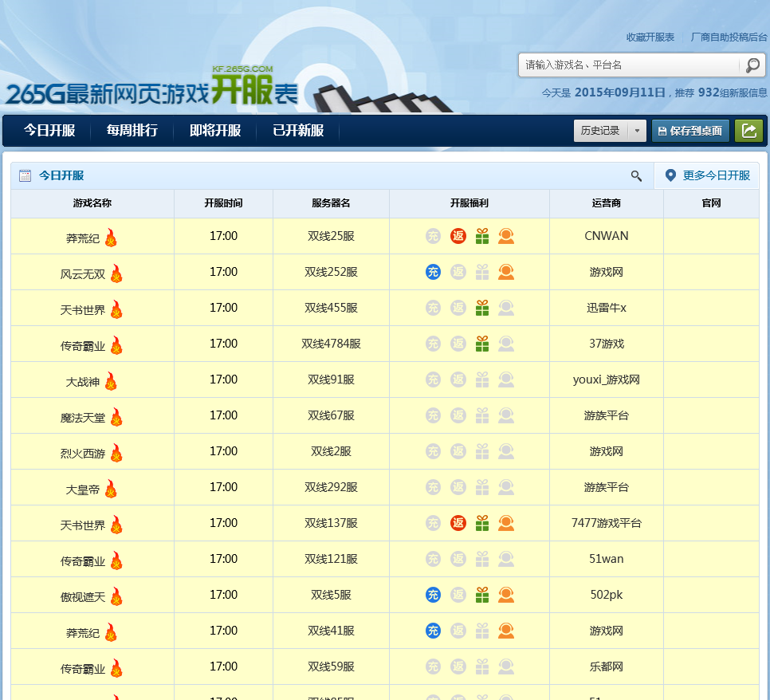
Task: Open 天书世界 in 双线455服 row
Action: click(x=83, y=310)
